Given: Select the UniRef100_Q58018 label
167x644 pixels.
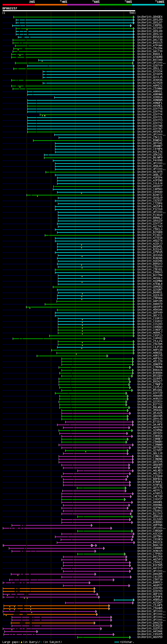Looking at the screenshot, I should [150, 516].
